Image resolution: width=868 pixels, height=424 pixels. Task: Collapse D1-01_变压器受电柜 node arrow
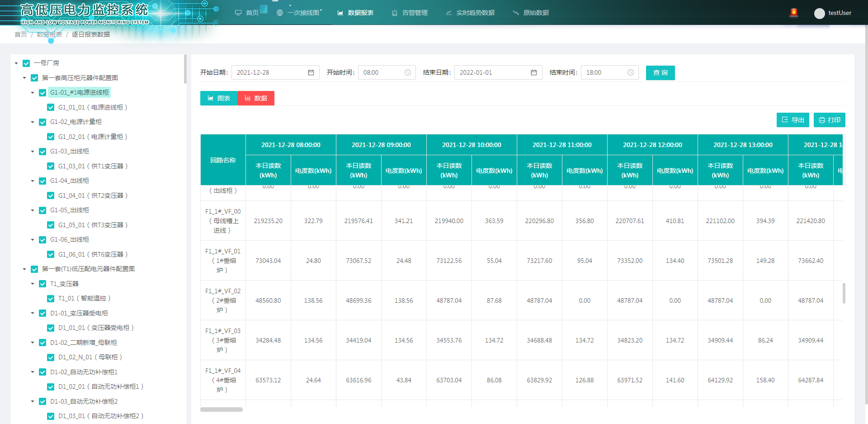point(33,313)
